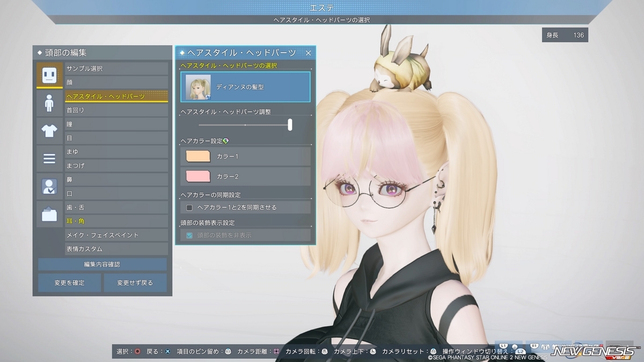The height and width of the screenshot is (362, 644).
Task: Select 首回り menu item
Action: 116,110
